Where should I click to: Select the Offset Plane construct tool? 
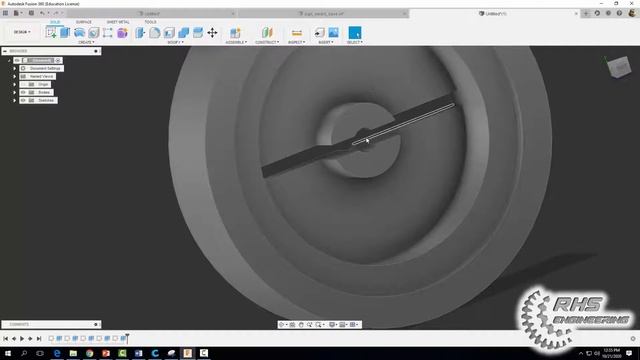point(267,33)
